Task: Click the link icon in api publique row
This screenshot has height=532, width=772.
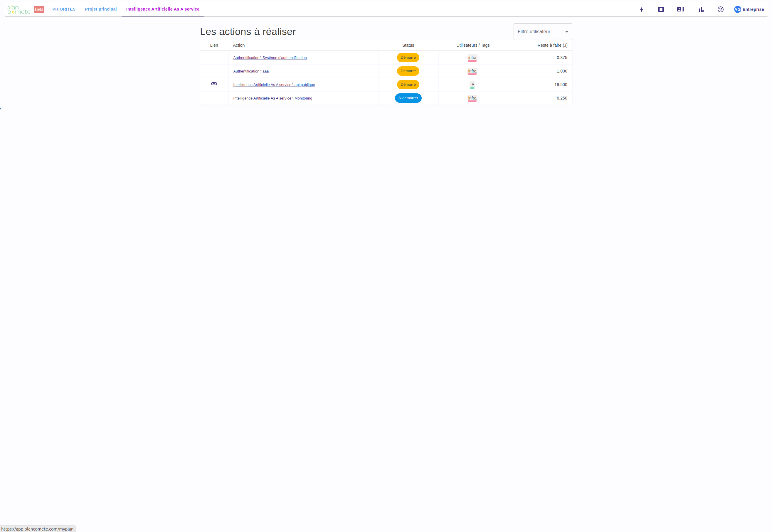Action: point(214,84)
